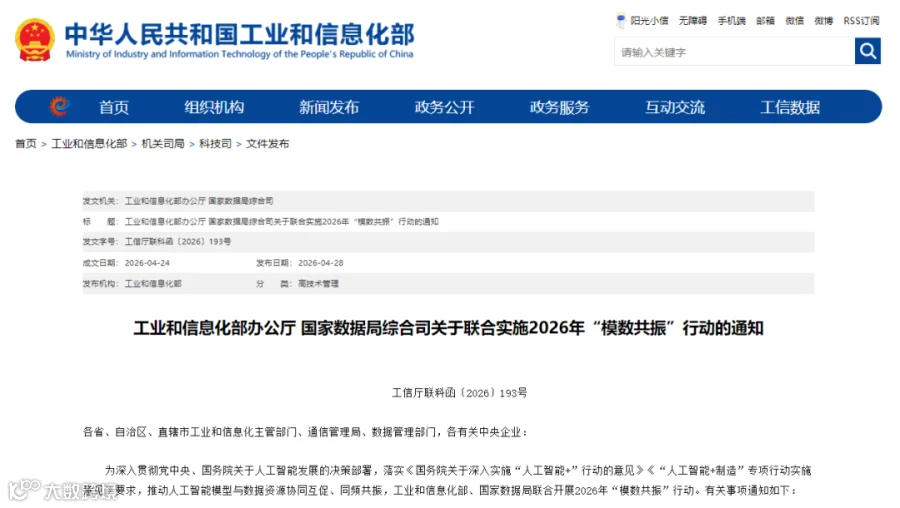Click the 发文机关 row value text

(x=199, y=201)
